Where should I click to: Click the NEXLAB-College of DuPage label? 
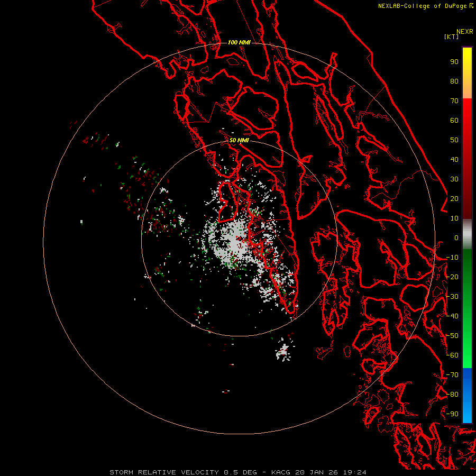[x=422, y=6]
